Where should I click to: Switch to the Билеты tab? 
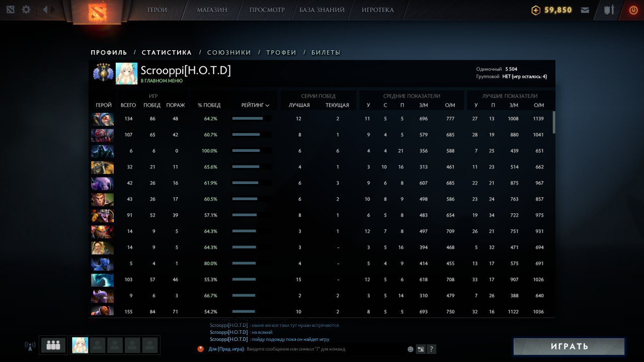(x=326, y=52)
